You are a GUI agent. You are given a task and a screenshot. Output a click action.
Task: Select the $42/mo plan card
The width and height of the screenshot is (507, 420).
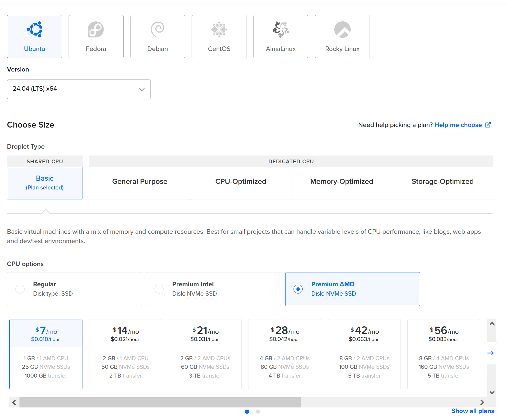point(364,354)
